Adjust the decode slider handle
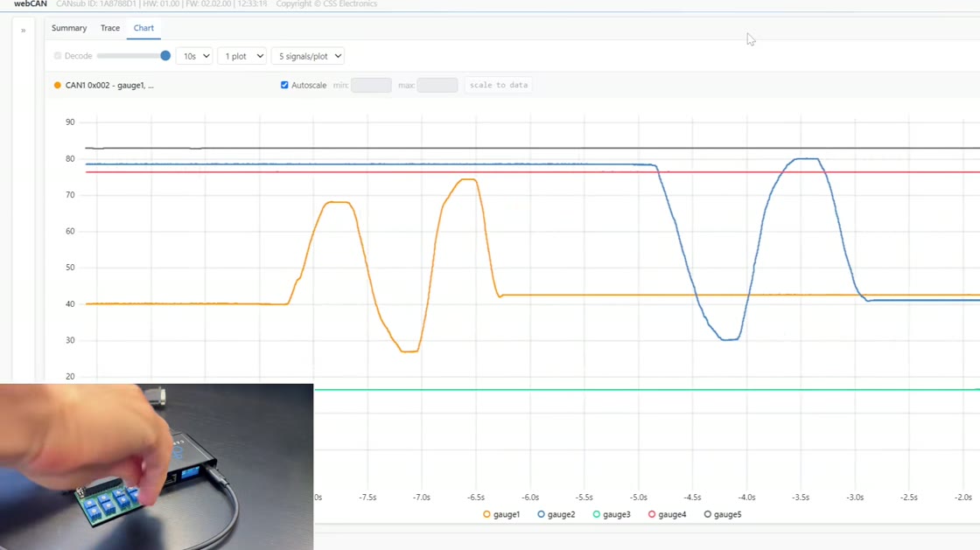This screenshot has width=980, height=550. click(x=165, y=56)
